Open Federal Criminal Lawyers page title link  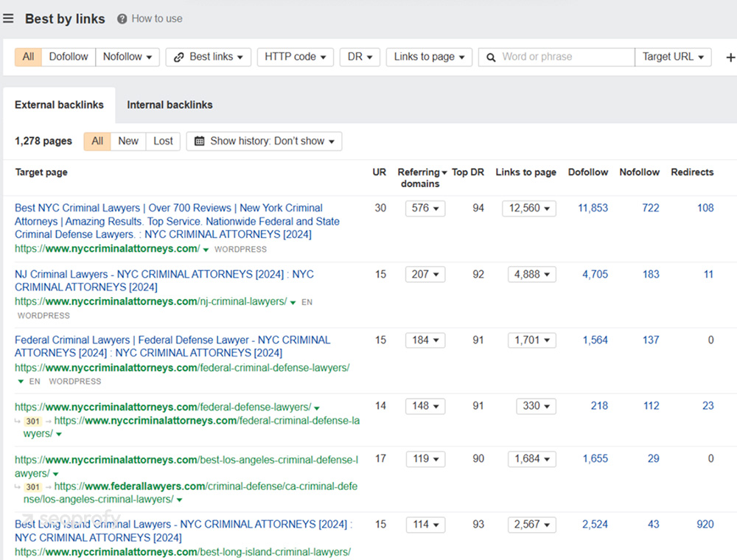coord(172,346)
